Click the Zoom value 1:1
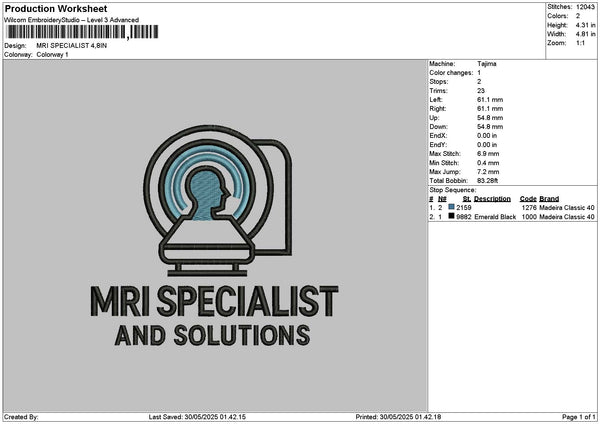This screenshot has width=600, height=424. [x=580, y=43]
